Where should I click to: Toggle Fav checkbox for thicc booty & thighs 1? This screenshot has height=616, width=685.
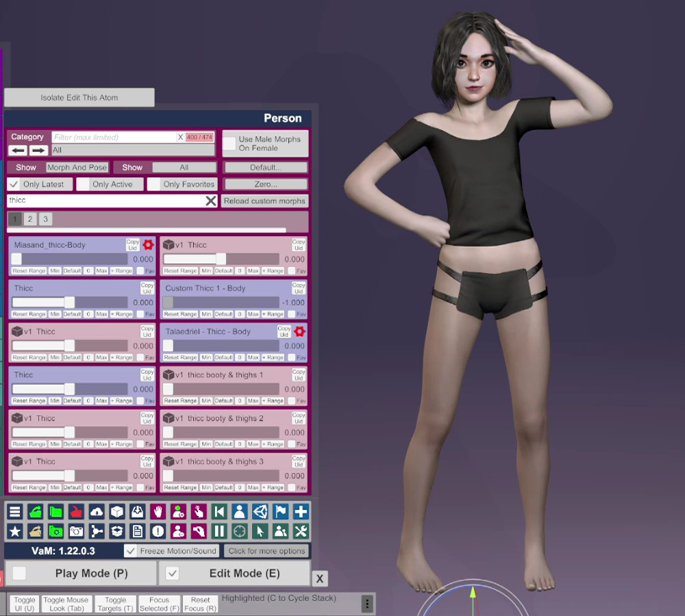click(x=291, y=400)
